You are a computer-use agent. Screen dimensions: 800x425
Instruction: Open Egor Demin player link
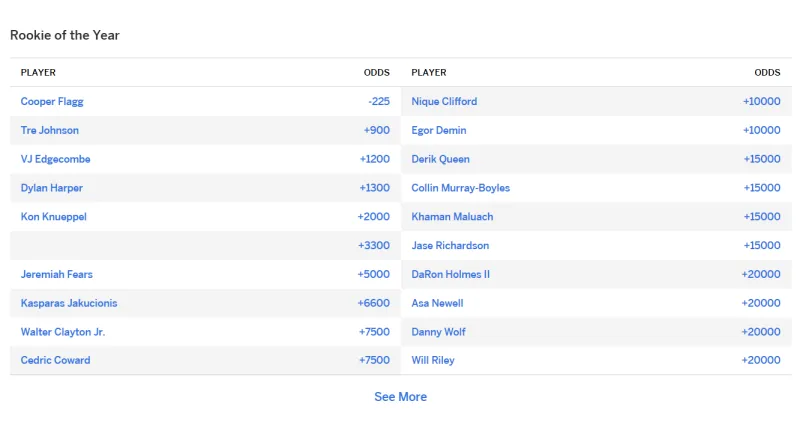click(439, 131)
